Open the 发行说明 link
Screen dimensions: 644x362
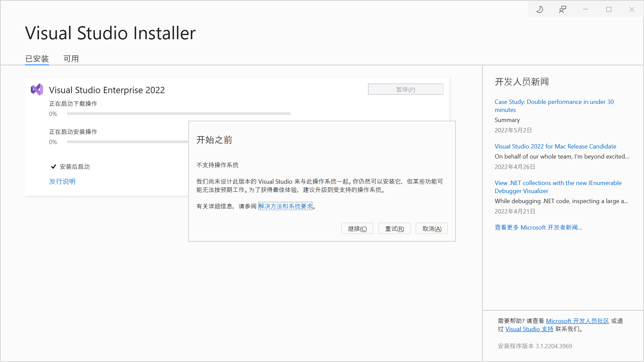click(x=62, y=181)
